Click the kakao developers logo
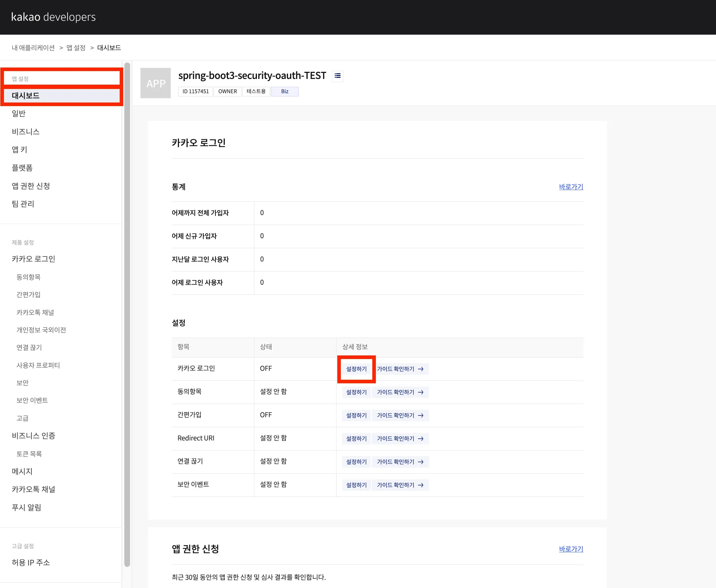 54,17
